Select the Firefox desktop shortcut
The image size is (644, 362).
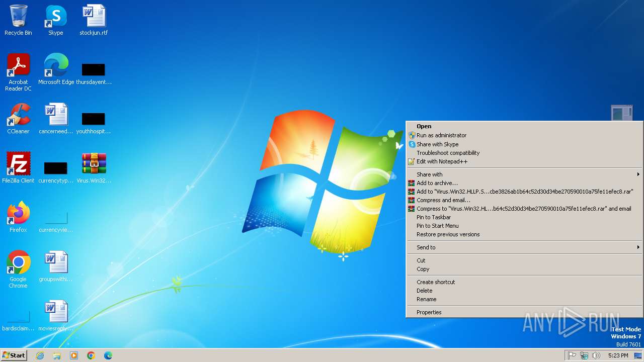(x=18, y=217)
